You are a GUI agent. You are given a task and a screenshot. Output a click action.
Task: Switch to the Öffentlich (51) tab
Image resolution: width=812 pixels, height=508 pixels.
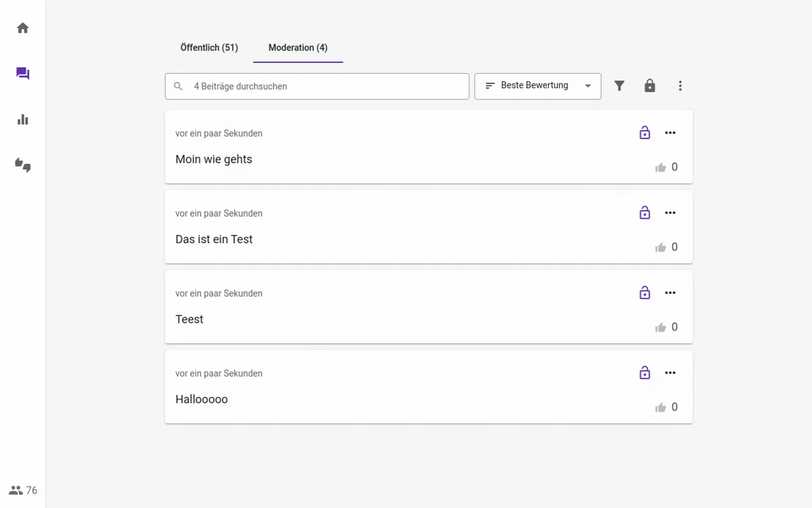pos(209,48)
